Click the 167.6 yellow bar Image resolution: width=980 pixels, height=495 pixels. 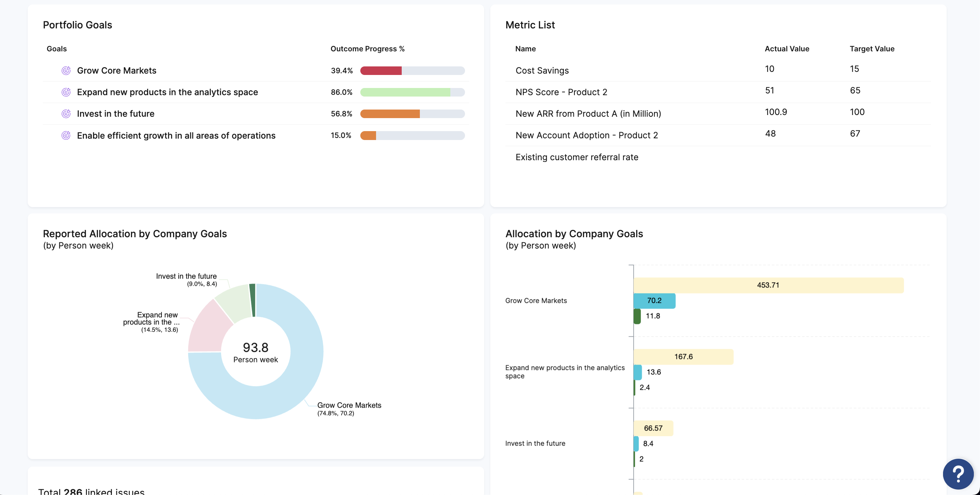(683, 357)
